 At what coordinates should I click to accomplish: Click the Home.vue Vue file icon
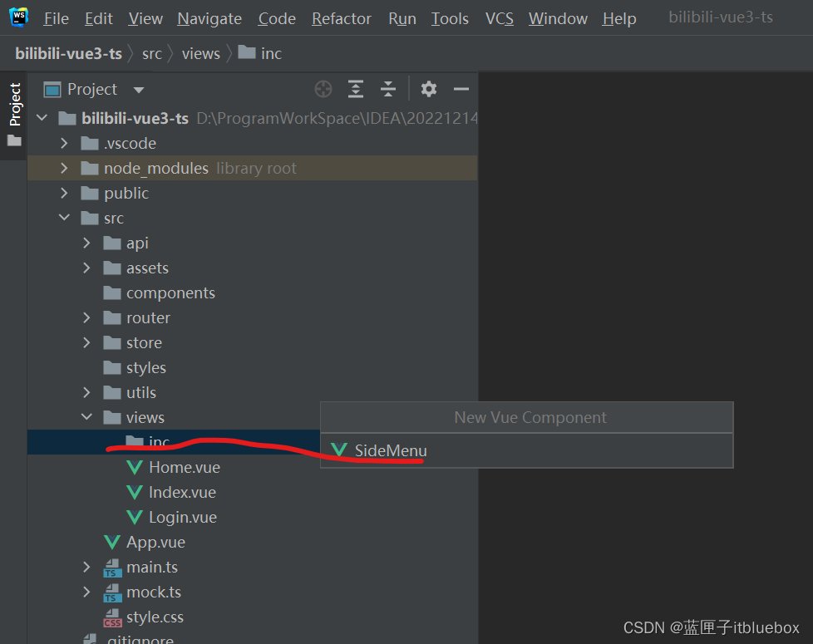[135, 467]
